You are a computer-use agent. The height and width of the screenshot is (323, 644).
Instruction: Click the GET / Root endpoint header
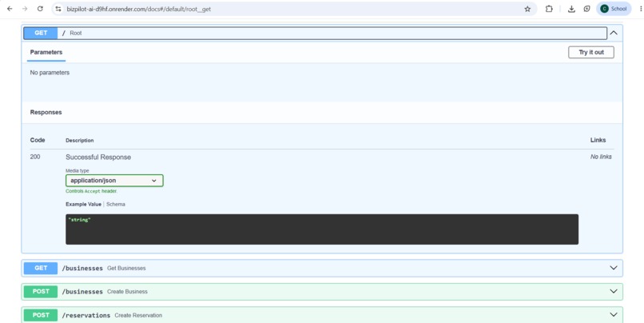[315, 33]
